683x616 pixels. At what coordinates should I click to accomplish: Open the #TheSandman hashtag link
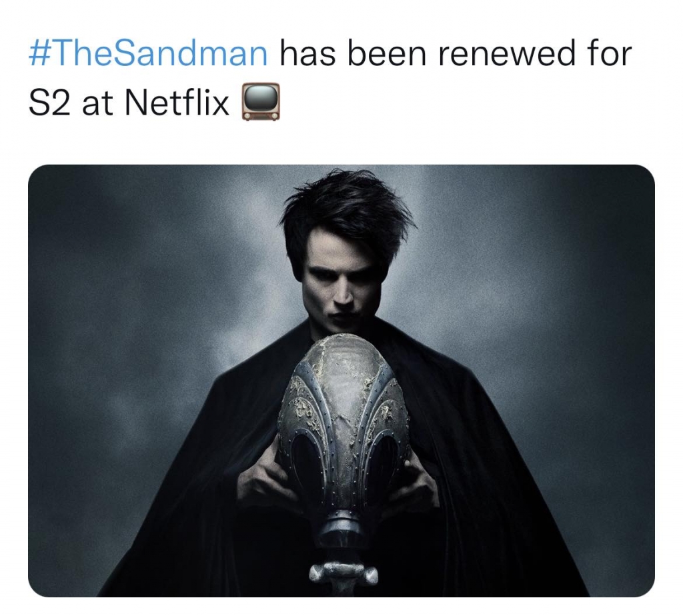[148, 53]
